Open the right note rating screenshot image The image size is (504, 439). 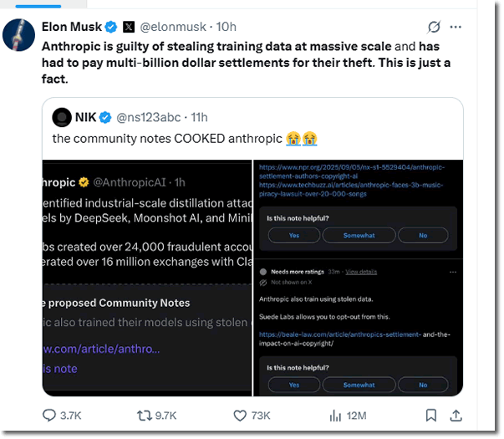tap(359, 277)
